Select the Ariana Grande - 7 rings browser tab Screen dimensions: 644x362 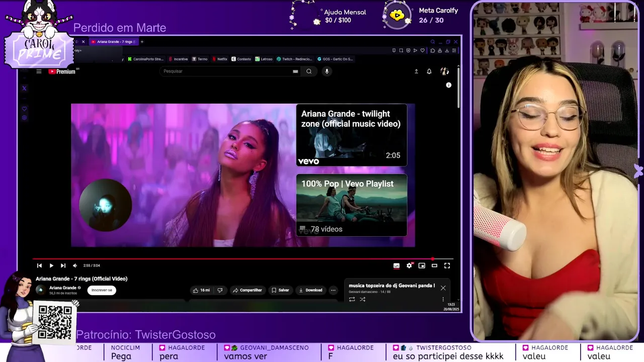pos(113,42)
